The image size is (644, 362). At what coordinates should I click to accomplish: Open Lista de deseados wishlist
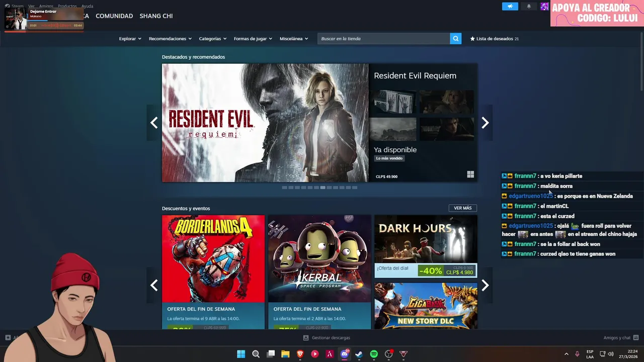[x=494, y=39]
